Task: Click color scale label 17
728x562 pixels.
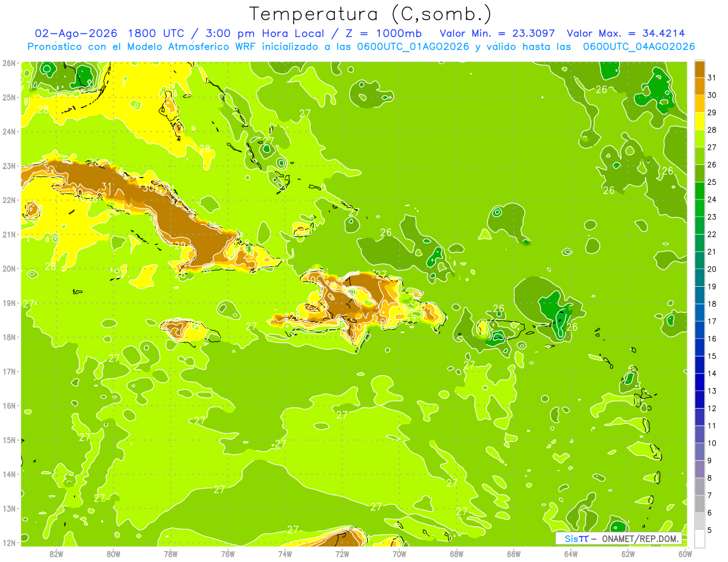Action: coord(712,321)
